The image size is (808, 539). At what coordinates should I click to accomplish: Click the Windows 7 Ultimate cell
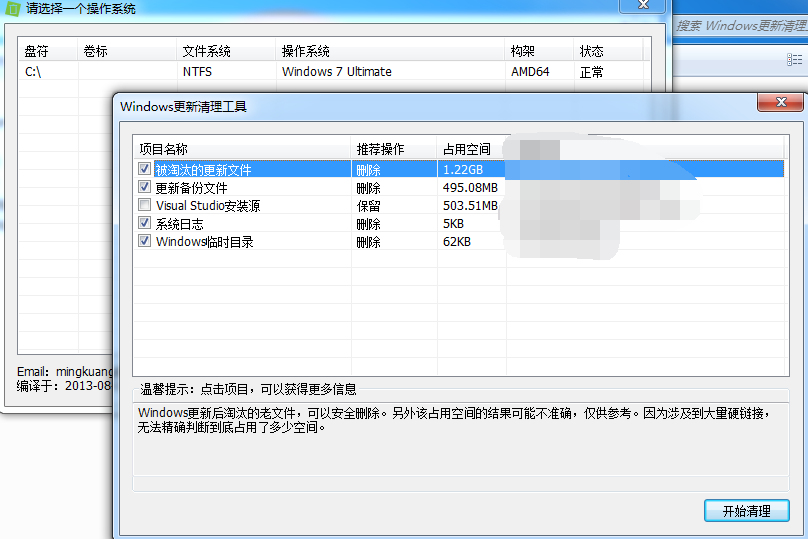point(336,72)
